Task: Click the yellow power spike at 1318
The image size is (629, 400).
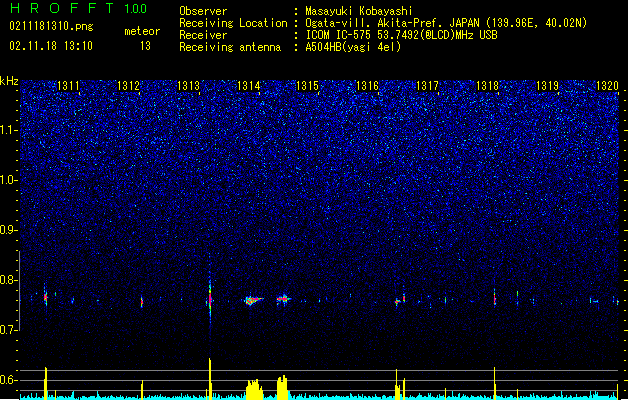Action: 494,383
